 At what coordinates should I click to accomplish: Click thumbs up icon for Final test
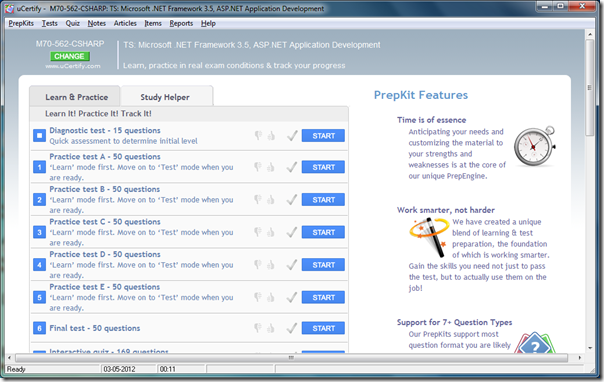(x=271, y=328)
